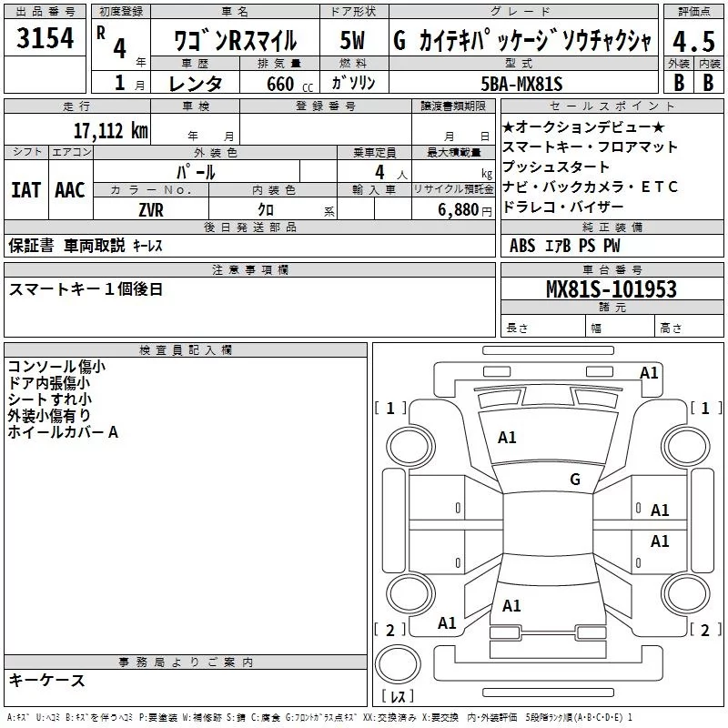
Task: Select the color code ZVR
Action: pos(151,208)
